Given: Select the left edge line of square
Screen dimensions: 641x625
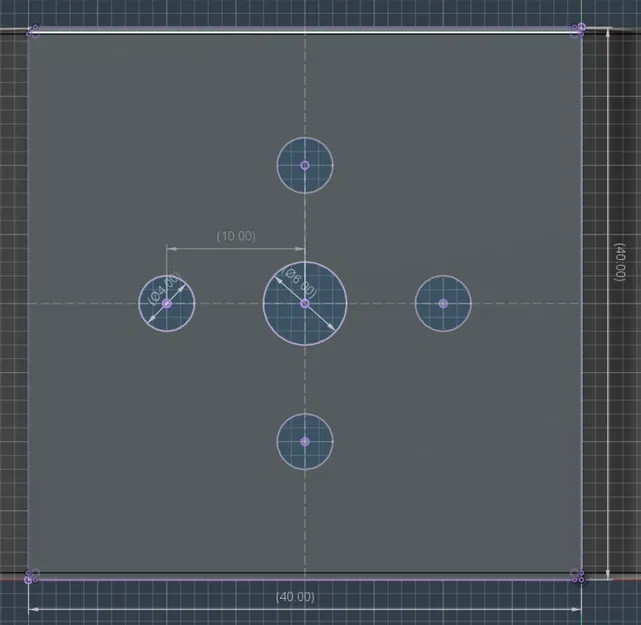Looking at the screenshot, I should (x=28, y=303).
